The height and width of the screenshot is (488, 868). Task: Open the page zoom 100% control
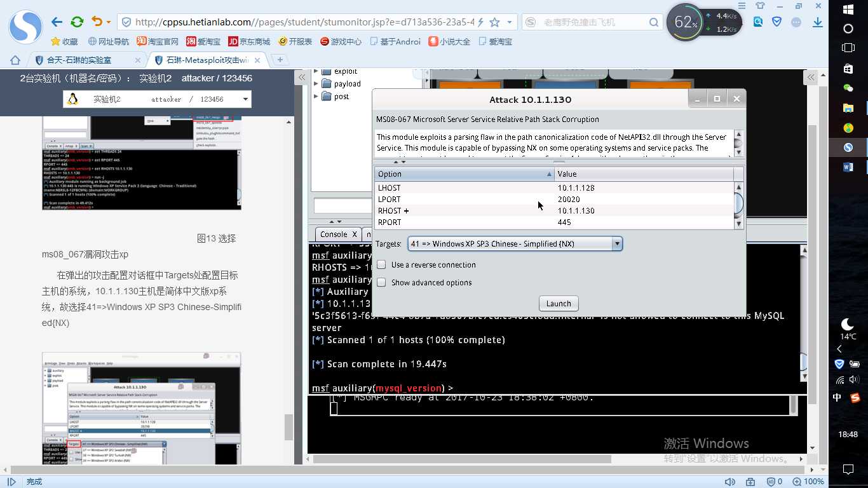click(808, 482)
